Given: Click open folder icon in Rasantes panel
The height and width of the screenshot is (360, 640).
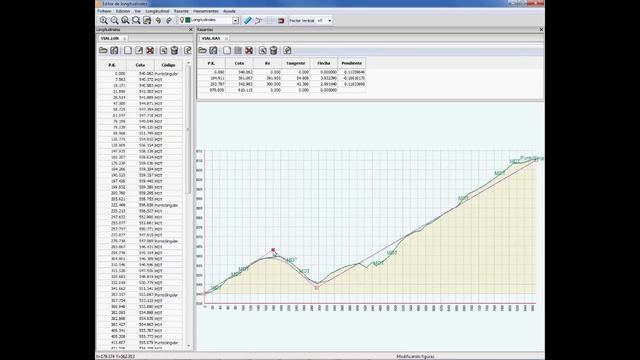Looking at the screenshot, I should point(202,50).
